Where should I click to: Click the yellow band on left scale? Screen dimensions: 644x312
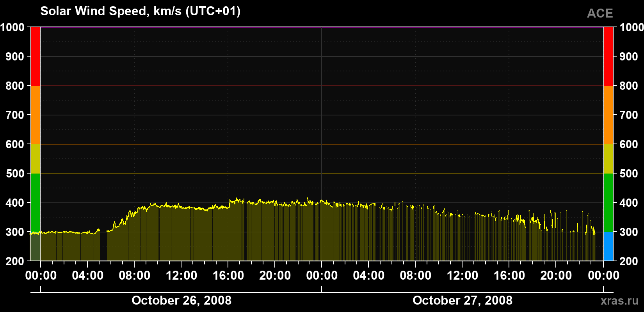[36, 159]
